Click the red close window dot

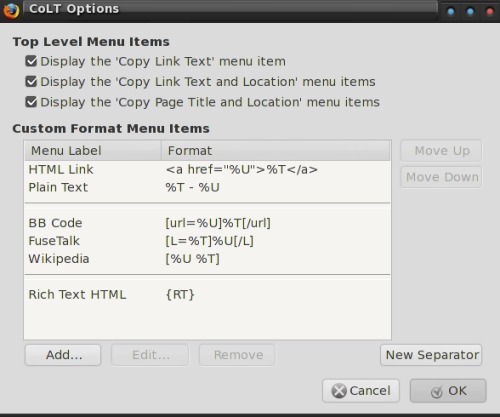pos(490,12)
